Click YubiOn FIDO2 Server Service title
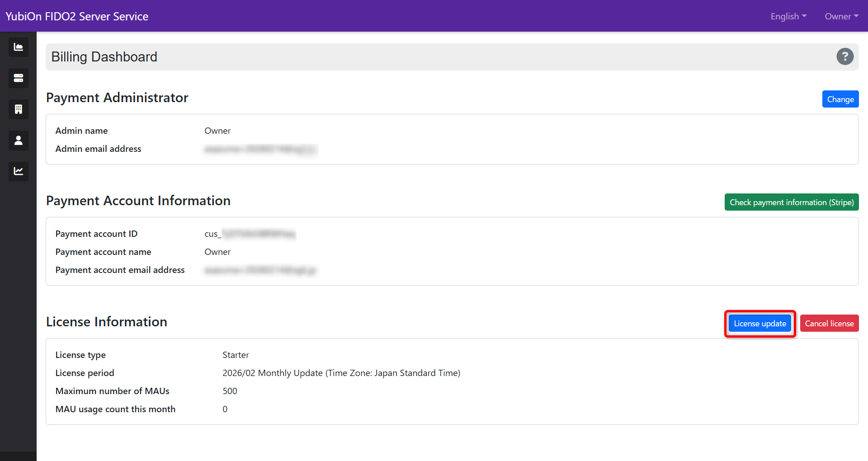The image size is (868, 461). [77, 16]
